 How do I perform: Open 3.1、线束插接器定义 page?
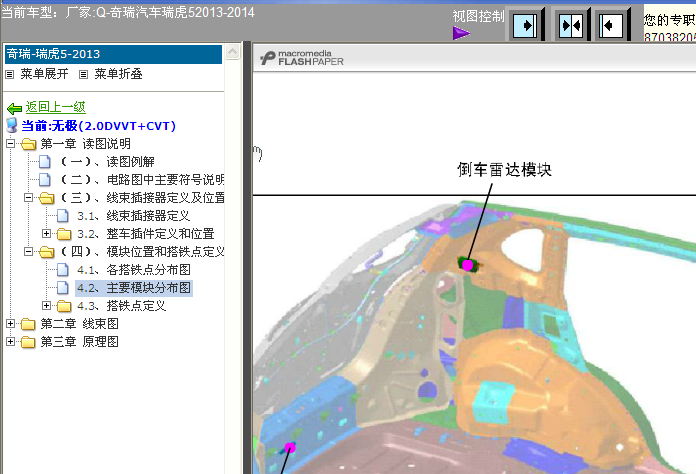pyautogui.click(x=134, y=216)
